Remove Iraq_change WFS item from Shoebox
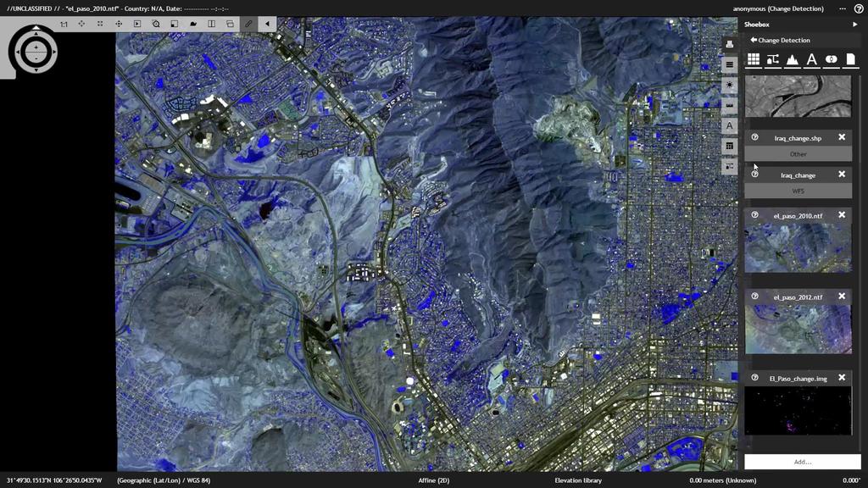 [x=842, y=175]
